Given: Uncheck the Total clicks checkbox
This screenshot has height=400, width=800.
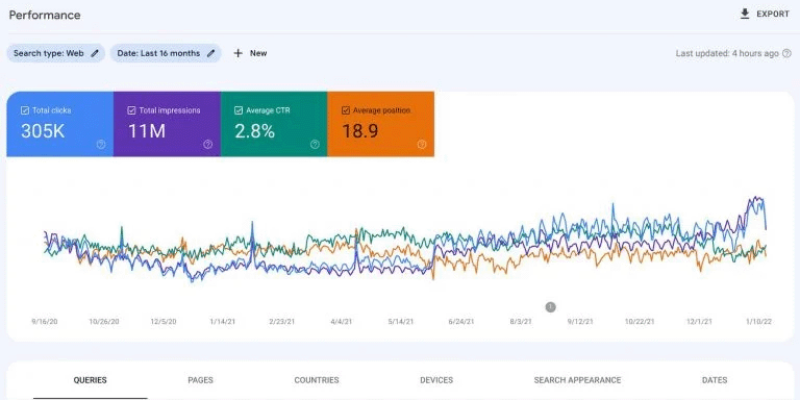Looking at the screenshot, I should click(26, 110).
